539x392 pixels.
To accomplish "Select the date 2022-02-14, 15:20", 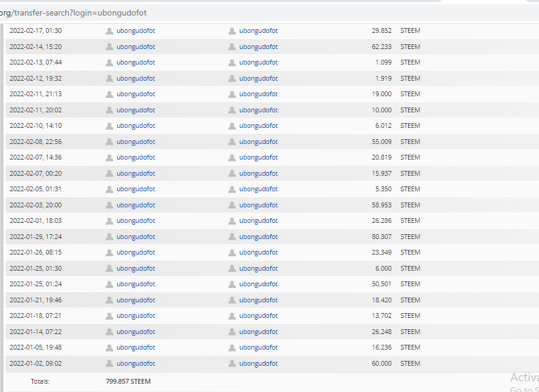I will 36,47.
